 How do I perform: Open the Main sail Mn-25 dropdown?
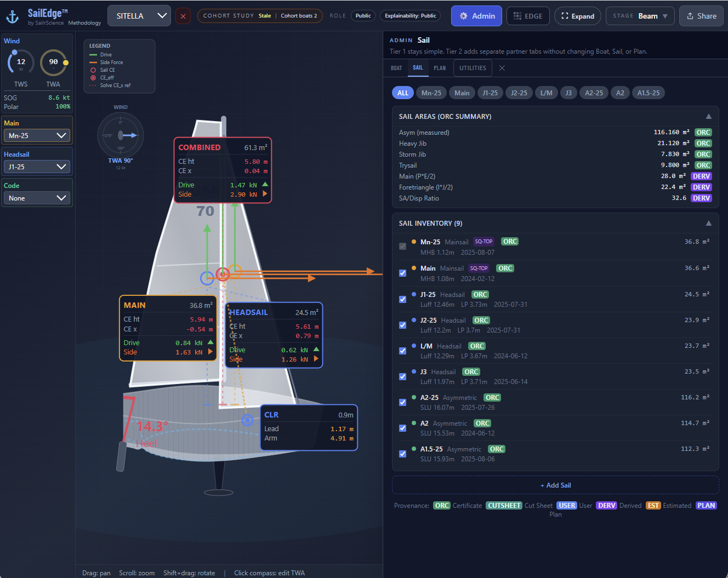click(x=37, y=135)
